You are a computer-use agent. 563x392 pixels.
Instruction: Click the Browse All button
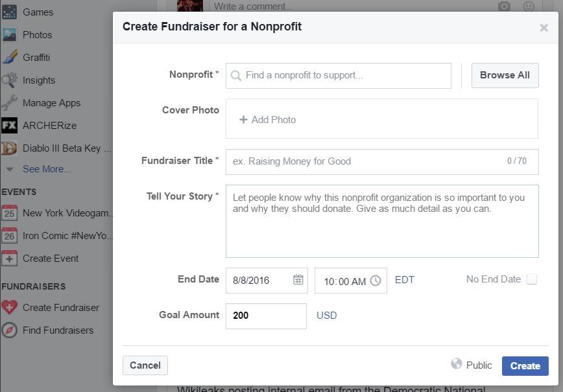coord(505,75)
